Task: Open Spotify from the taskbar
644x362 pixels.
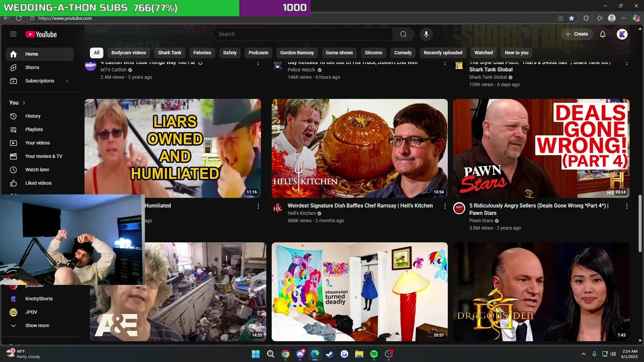Action: click(x=374, y=354)
